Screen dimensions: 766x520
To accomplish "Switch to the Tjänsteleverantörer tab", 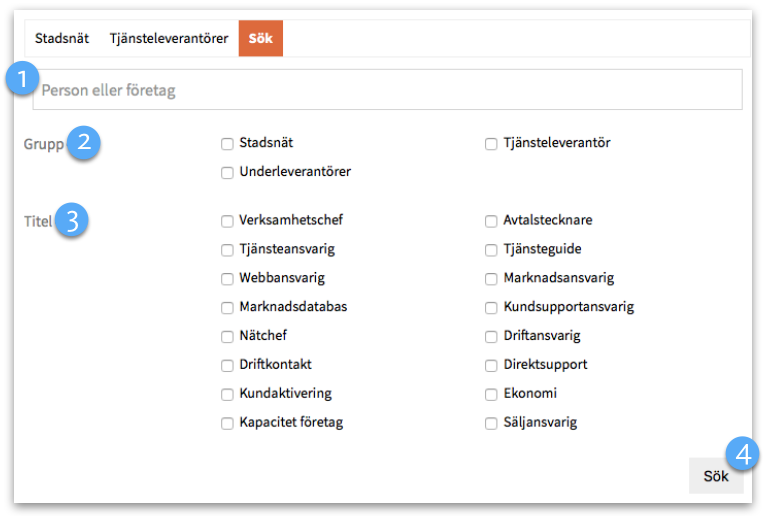I will tap(169, 38).
